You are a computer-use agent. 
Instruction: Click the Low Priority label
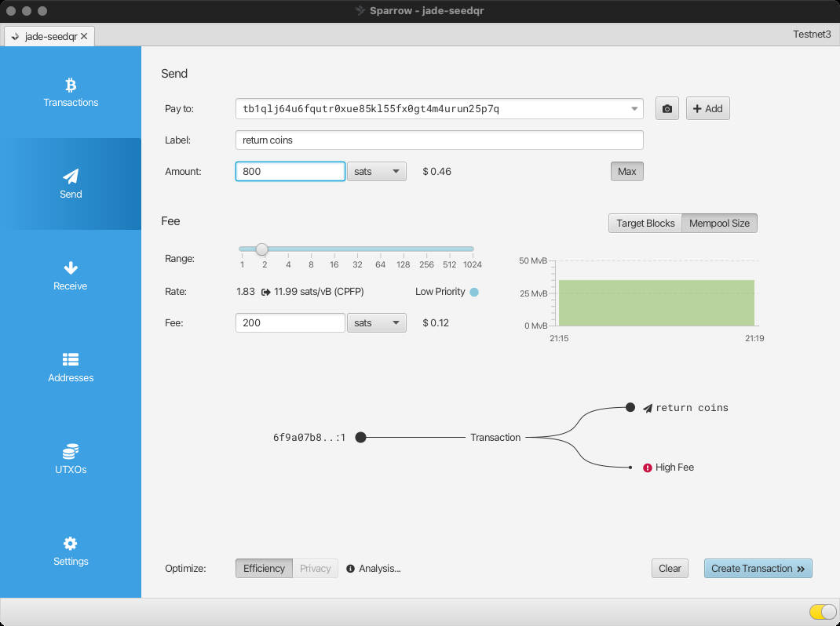(440, 292)
